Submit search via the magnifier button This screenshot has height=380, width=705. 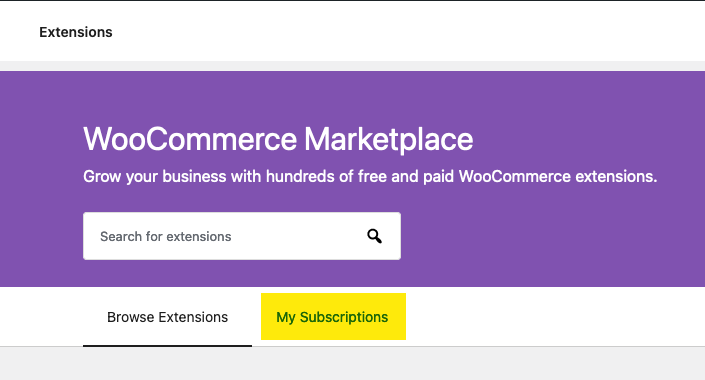(374, 236)
